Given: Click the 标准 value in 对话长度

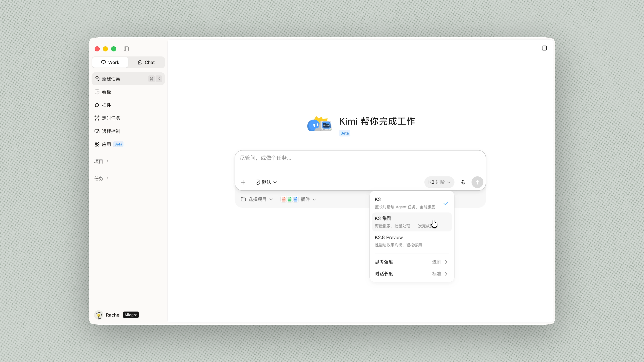Looking at the screenshot, I should point(436,274).
